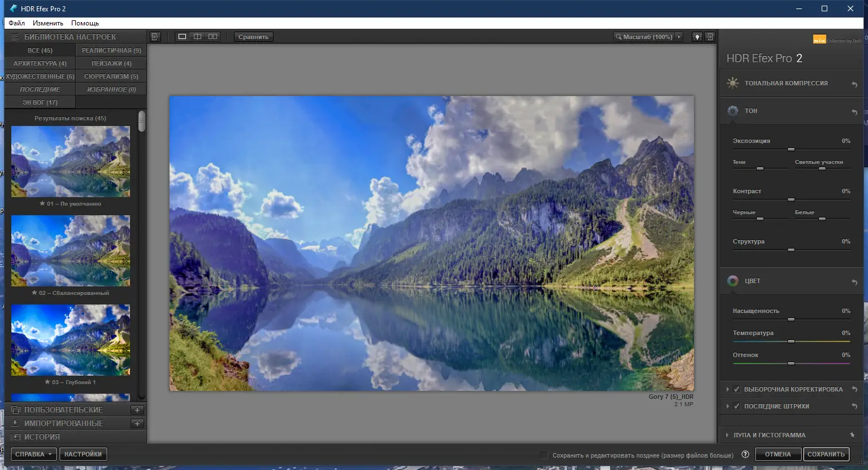Open the Масштаб zoom dropdown arrow

pos(680,36)
